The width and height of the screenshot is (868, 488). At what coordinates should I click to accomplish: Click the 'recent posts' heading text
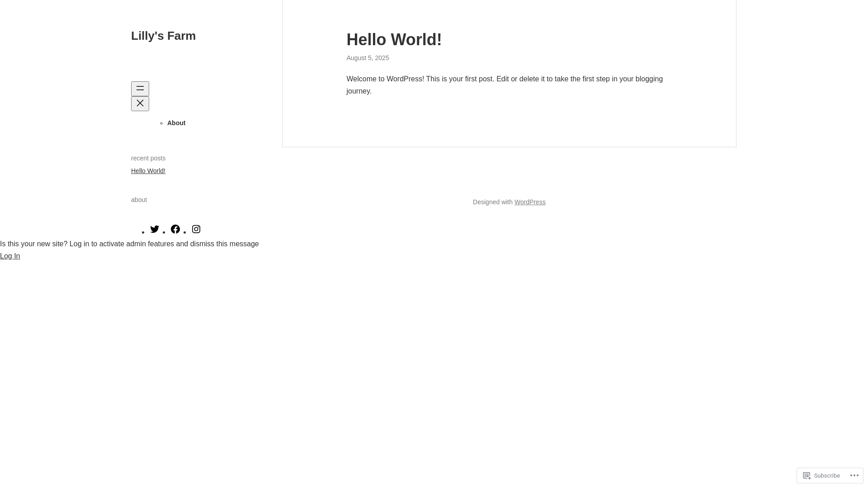coord(148,158)
